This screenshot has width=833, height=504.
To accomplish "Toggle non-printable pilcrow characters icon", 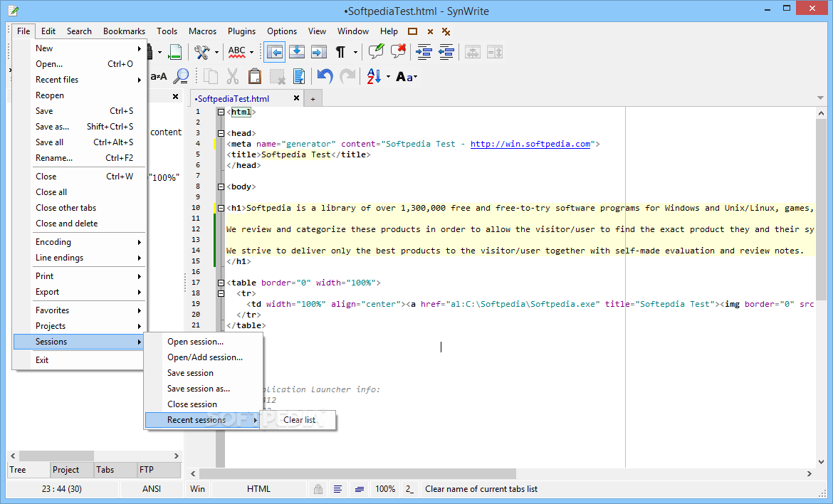I will [340, 52].
